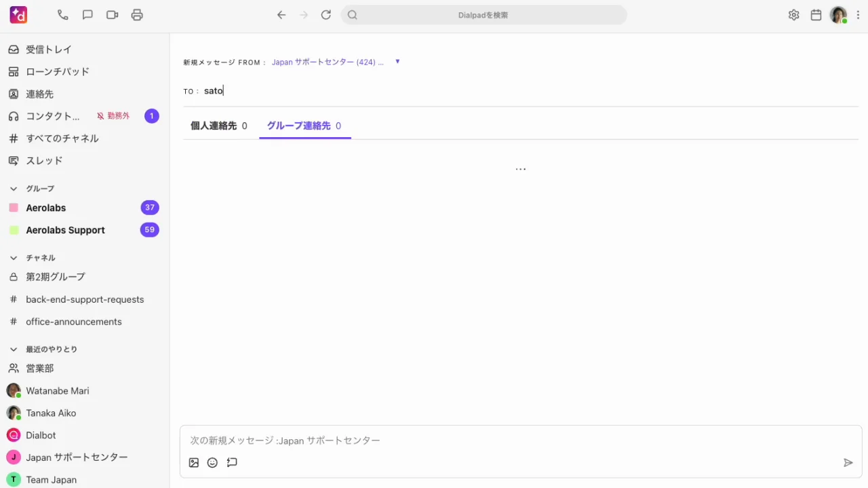Click the コンタクト badge showing 1
Viewport: 868px width, 488px height.
click(152, 116)
